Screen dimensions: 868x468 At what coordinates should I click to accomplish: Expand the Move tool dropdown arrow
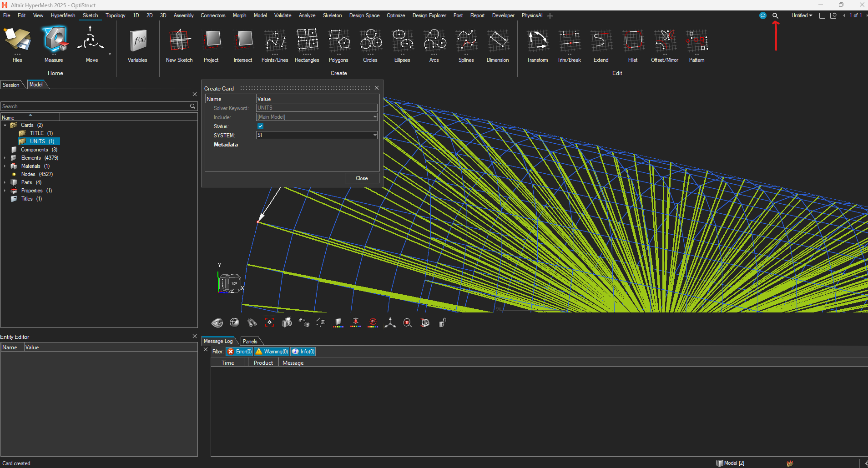pyautogui.click(x=110, y=54)
